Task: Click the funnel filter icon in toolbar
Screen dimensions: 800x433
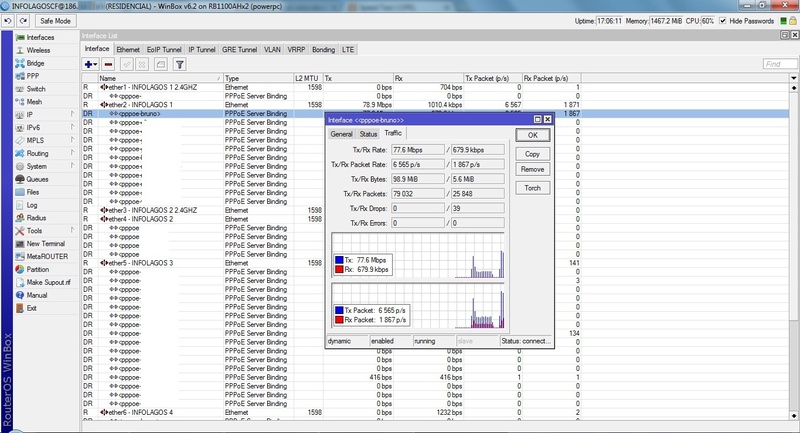Action: [x=180, y=63]
